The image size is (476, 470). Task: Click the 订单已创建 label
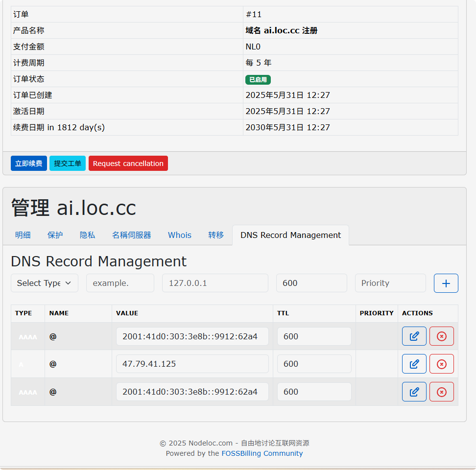(x=32, y=95)
